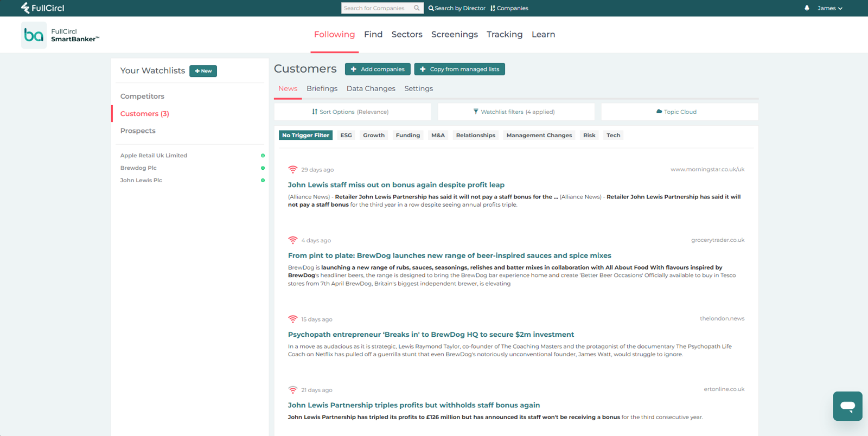Screen dimensions: 868x436
Task: Click the SmartBanker 'ba' logo
Action: click(34, 35)
